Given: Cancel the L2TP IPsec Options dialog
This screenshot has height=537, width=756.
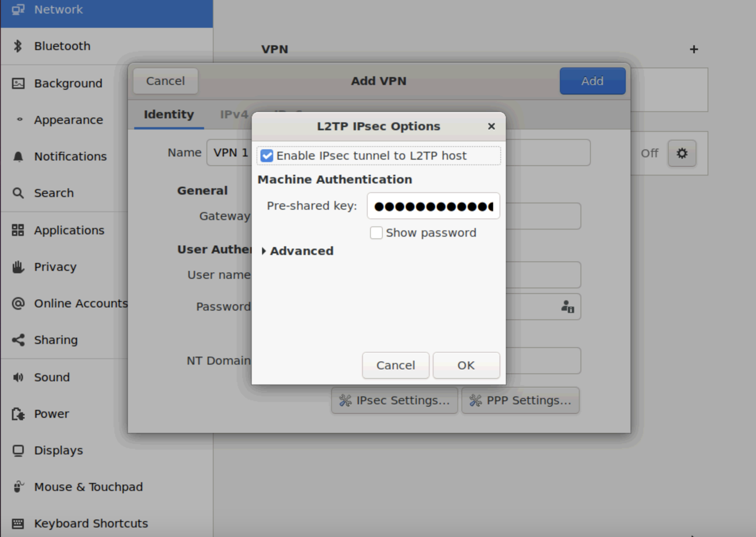Looking at the screenshot, I should point(395,365).
